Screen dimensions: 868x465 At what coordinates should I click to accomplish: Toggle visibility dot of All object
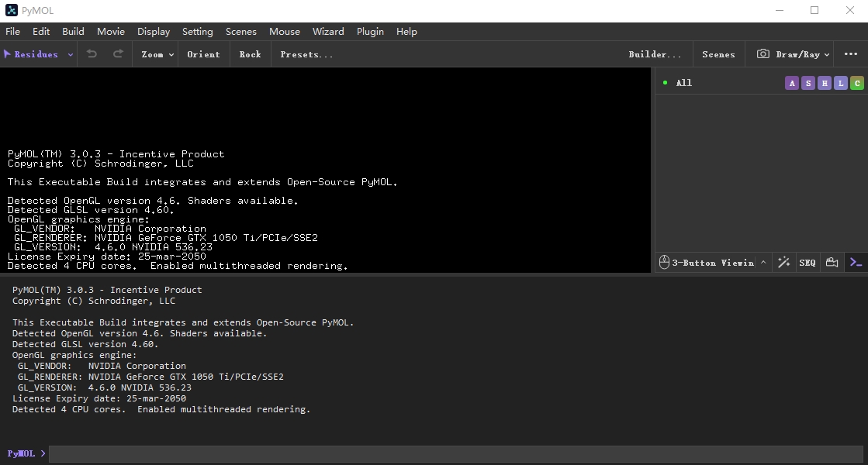coord(665,83)
